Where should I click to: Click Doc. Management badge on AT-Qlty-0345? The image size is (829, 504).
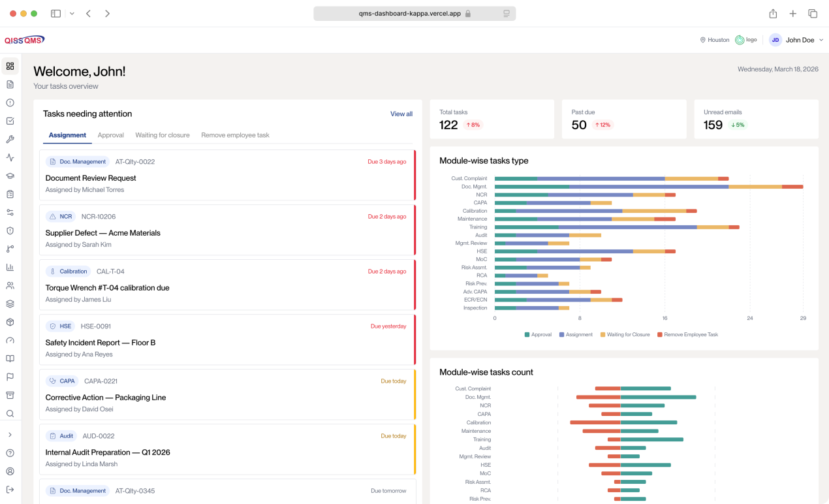click(x=78, y=490)
